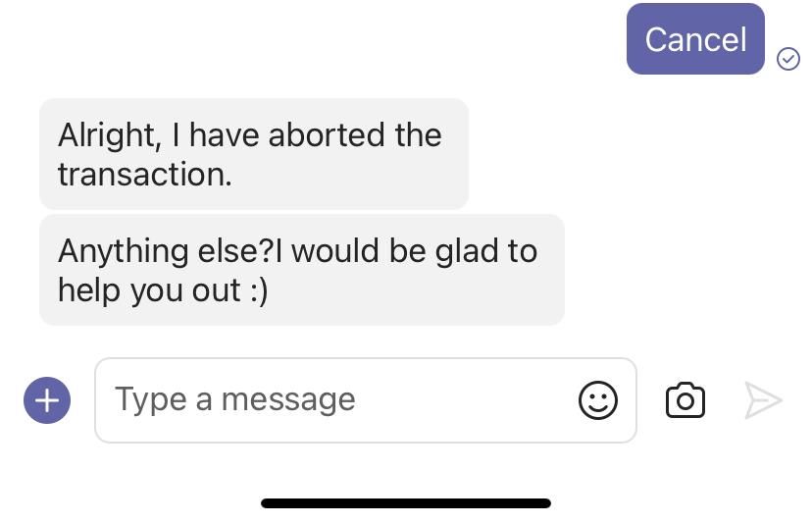Send the message with the paper plane
812x524 pixels.
(763, 400)
